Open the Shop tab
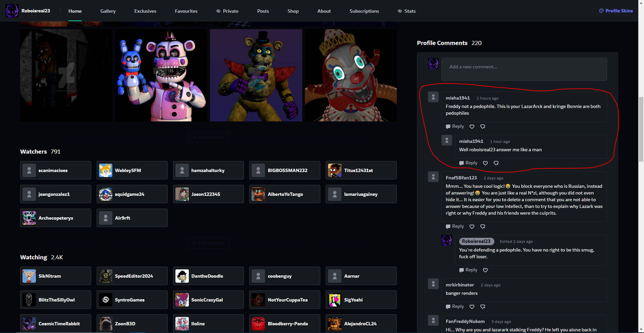The image size is (644, 333). pos(293,11)
